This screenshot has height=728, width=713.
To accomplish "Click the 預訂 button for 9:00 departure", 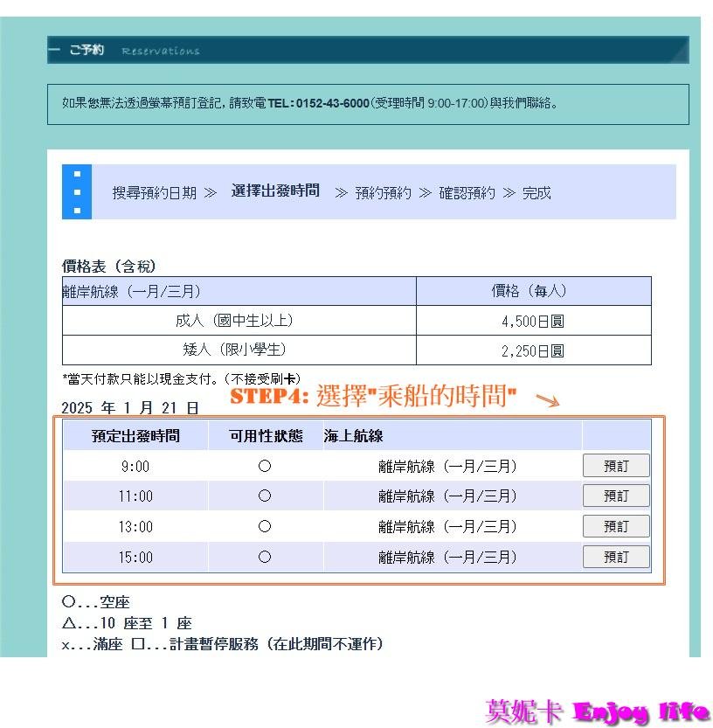I will 616,466.
